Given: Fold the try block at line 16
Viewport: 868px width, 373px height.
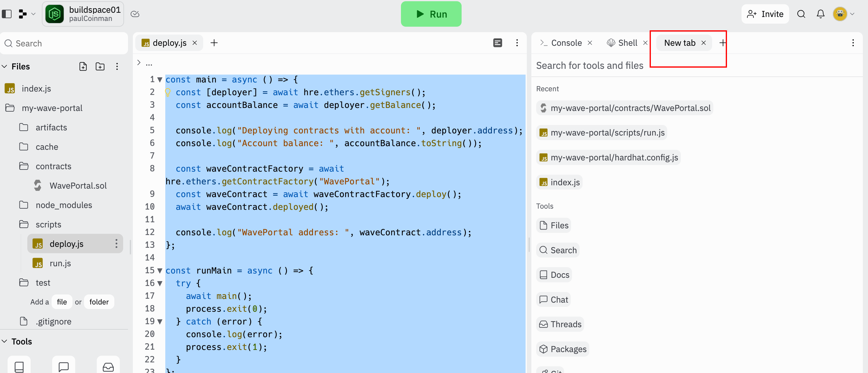Looking at the screenshot, I should [x=160, y=283].
